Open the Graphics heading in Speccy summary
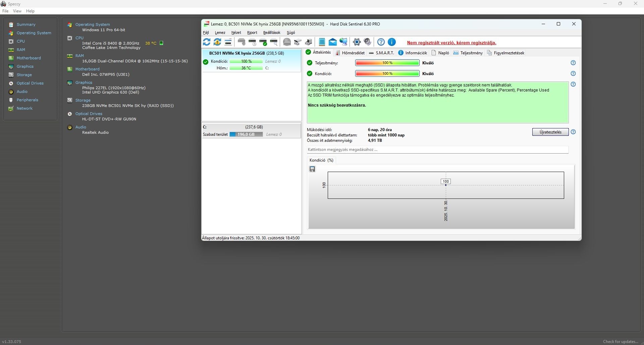Viewport: 644px width, 345px height. point(84,82)
